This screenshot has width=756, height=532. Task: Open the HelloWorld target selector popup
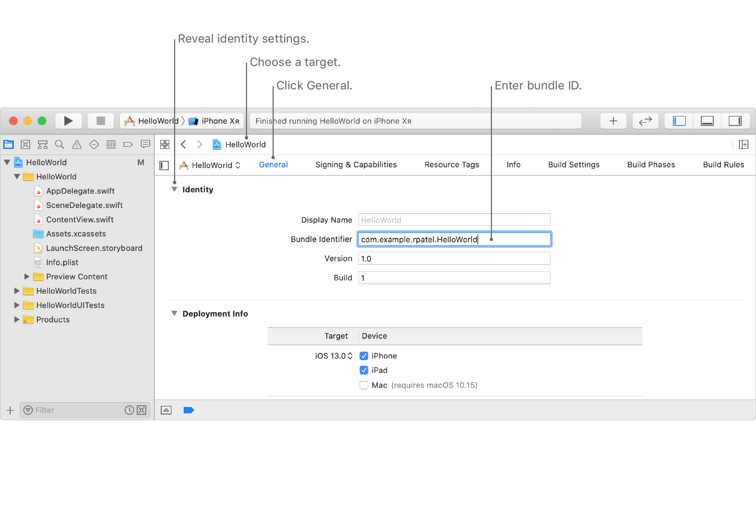211,165
